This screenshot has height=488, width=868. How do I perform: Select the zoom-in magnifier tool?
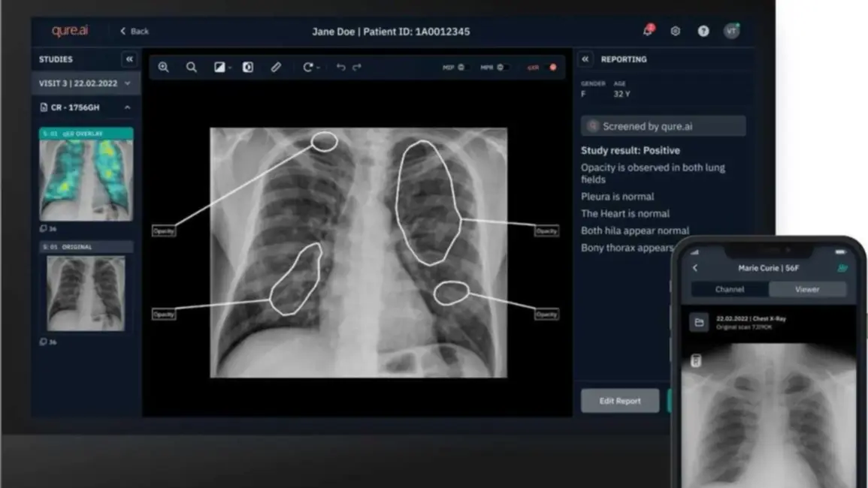coord(163,68)
